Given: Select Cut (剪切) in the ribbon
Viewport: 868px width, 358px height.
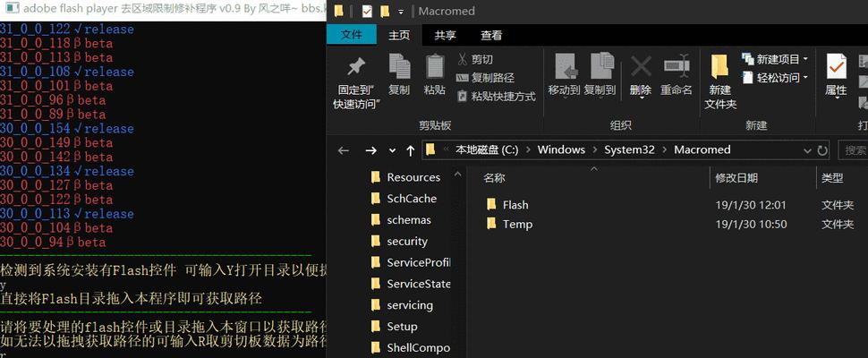Looking at the screenshot, I should 475,59.
